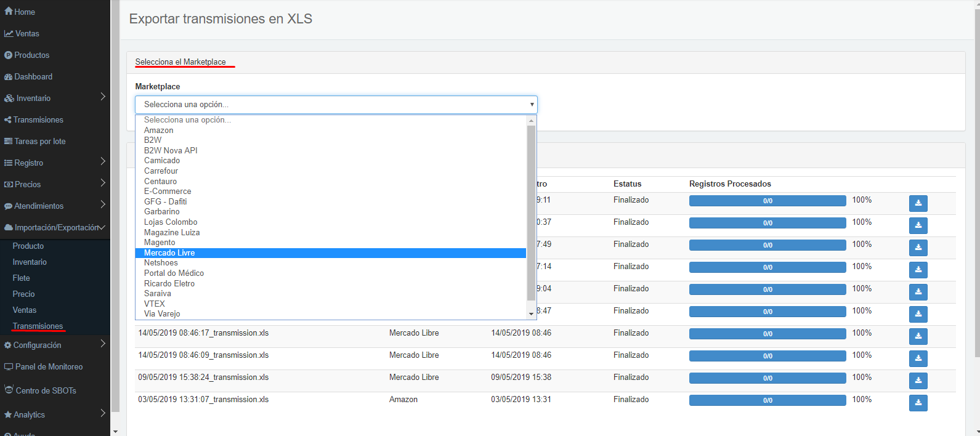Expand the Inventario menu chevron
The width and height of the screenshot is (980, 436).
102,97
